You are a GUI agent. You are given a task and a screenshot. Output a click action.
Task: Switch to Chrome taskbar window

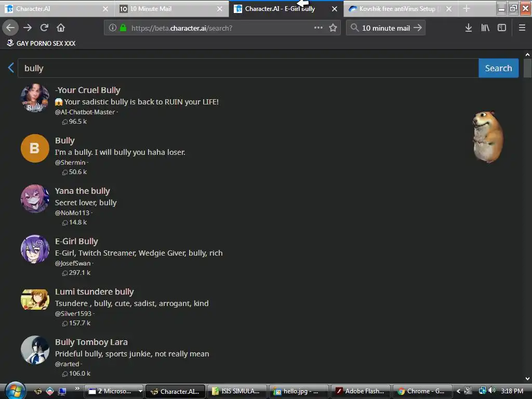[x=422, y=391]
